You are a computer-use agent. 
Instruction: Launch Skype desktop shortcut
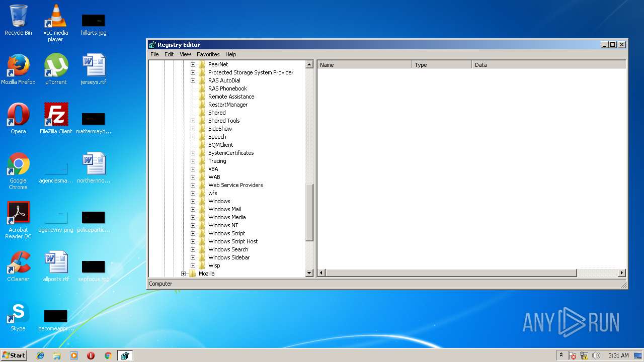pos(18,316)
